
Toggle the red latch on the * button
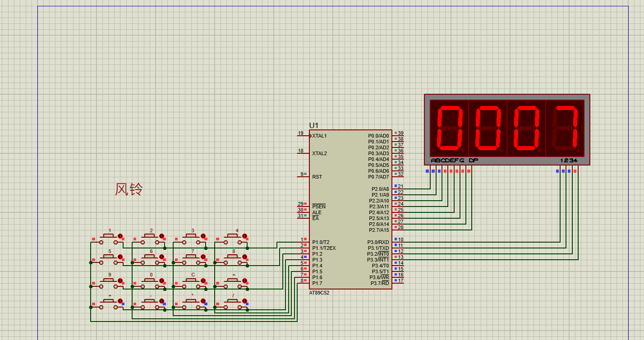[x=203, y=301]
